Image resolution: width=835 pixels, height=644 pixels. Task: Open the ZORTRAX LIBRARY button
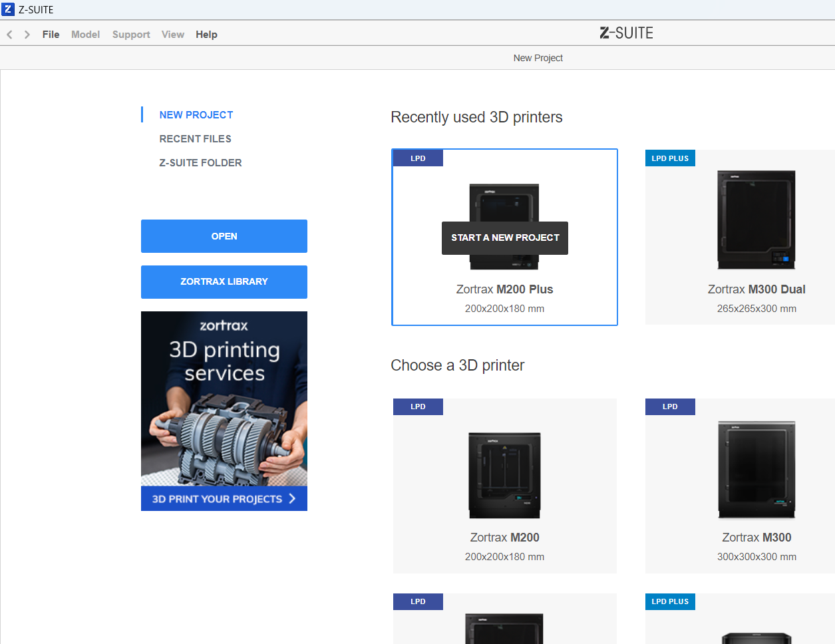[224, 282]
